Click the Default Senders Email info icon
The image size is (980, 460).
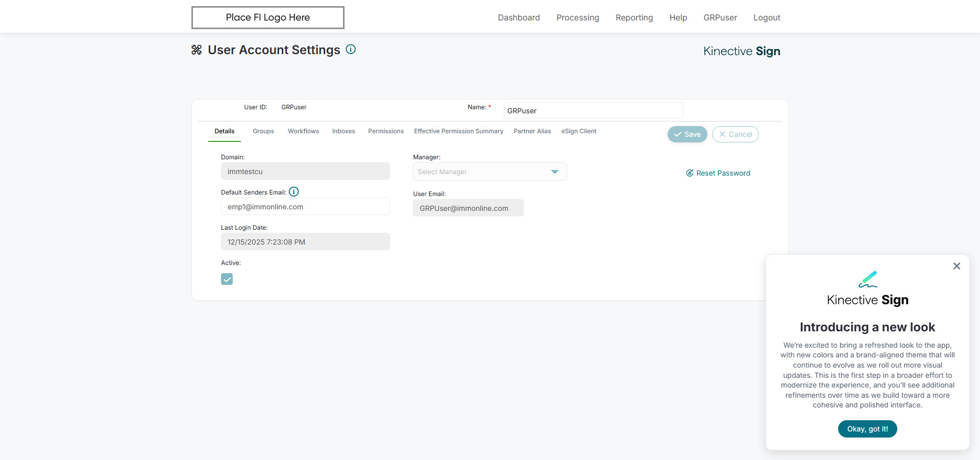pos(294,192)
